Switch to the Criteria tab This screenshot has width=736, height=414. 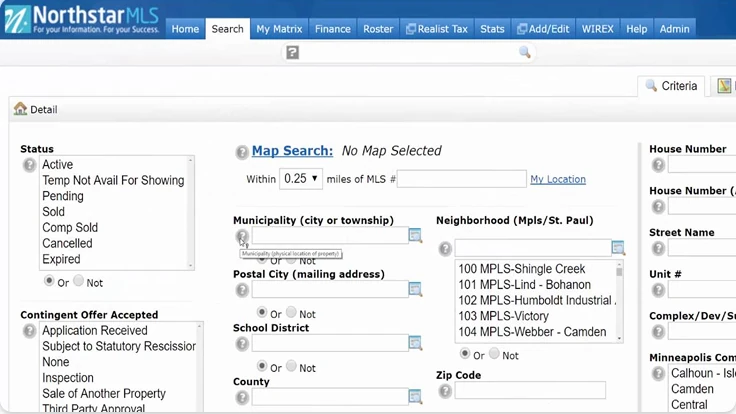(x=671, y=86)
